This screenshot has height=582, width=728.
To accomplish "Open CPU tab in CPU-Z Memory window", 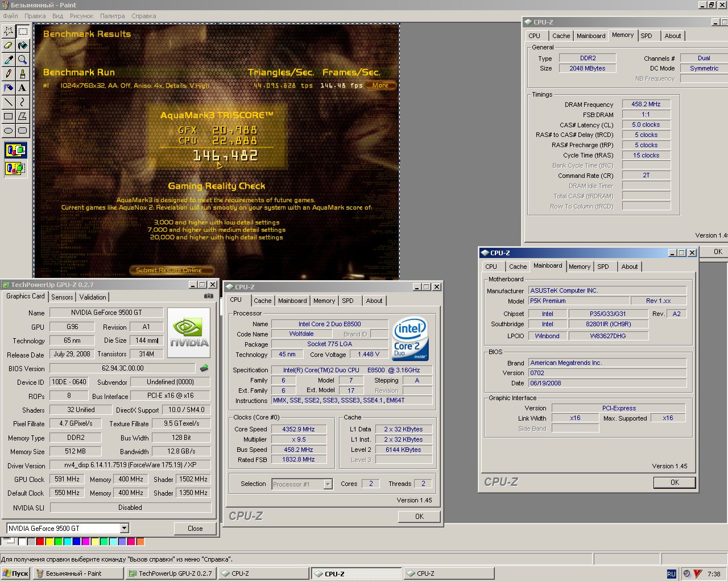I will coord(535,36).
